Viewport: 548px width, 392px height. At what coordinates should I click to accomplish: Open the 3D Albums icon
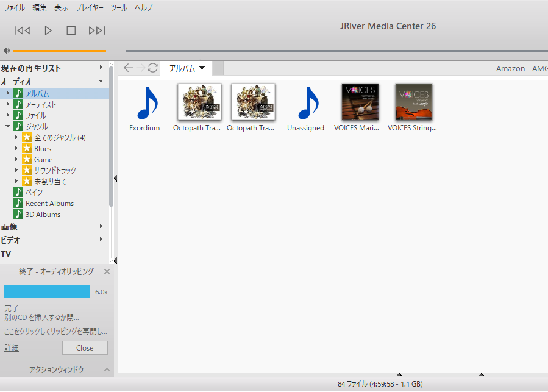point(18,214)
